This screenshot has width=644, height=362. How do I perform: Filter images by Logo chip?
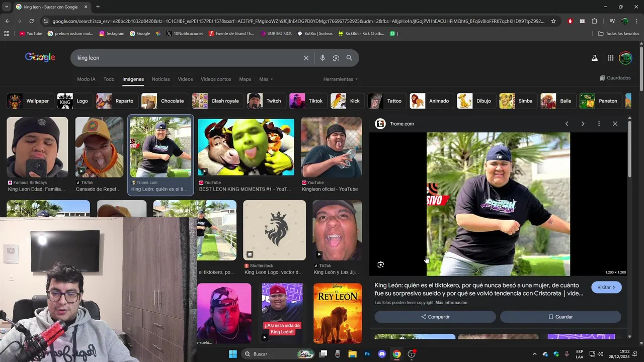point(74,101)
